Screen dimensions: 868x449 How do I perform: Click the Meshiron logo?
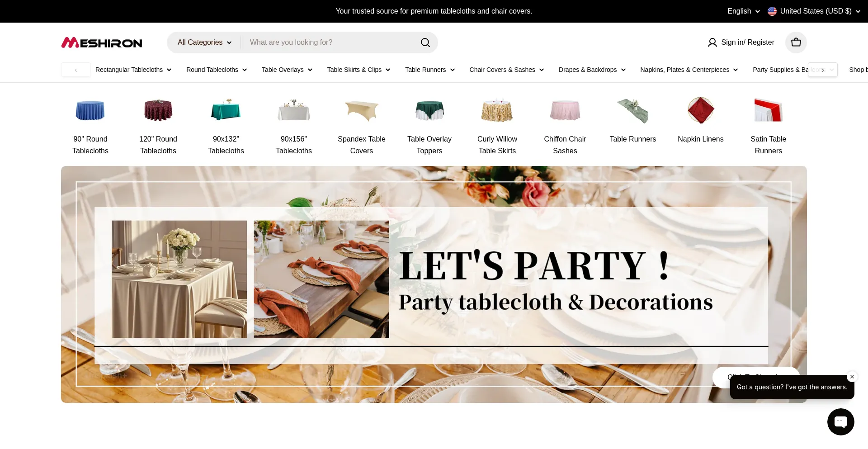coord(102,43)
